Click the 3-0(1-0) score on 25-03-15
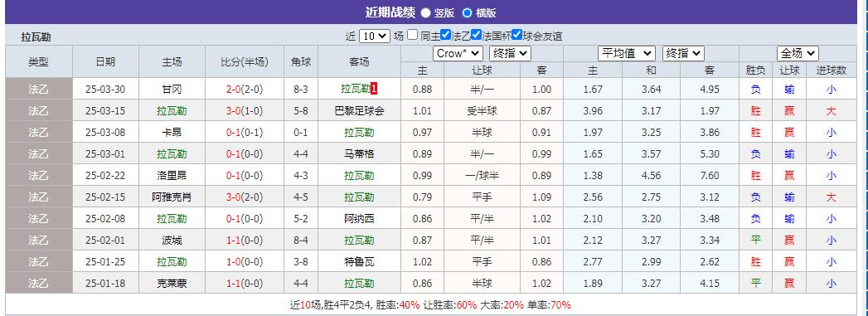Screen dimensions: 868x316 coord(244,110)
